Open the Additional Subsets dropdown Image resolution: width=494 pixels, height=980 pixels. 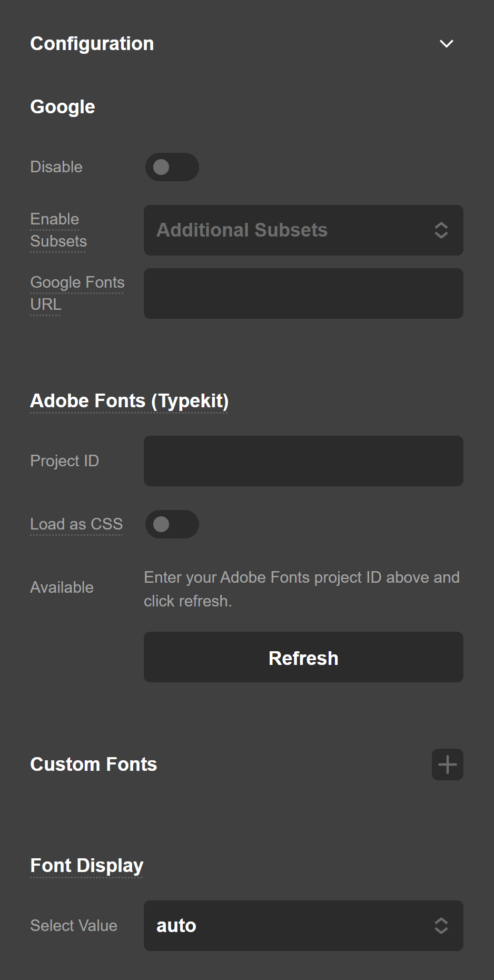(303, 230)
